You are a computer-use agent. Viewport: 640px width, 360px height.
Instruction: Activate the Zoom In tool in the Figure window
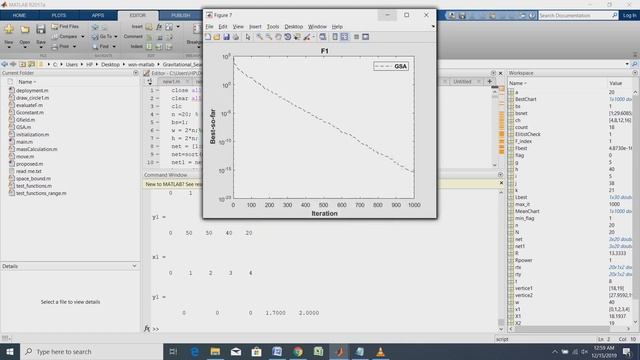(259, 37)
